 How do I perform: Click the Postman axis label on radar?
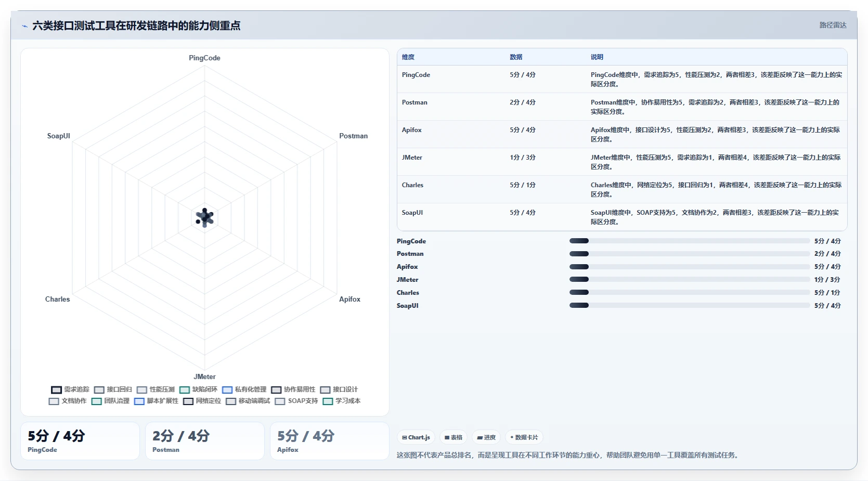click(353, 136)
